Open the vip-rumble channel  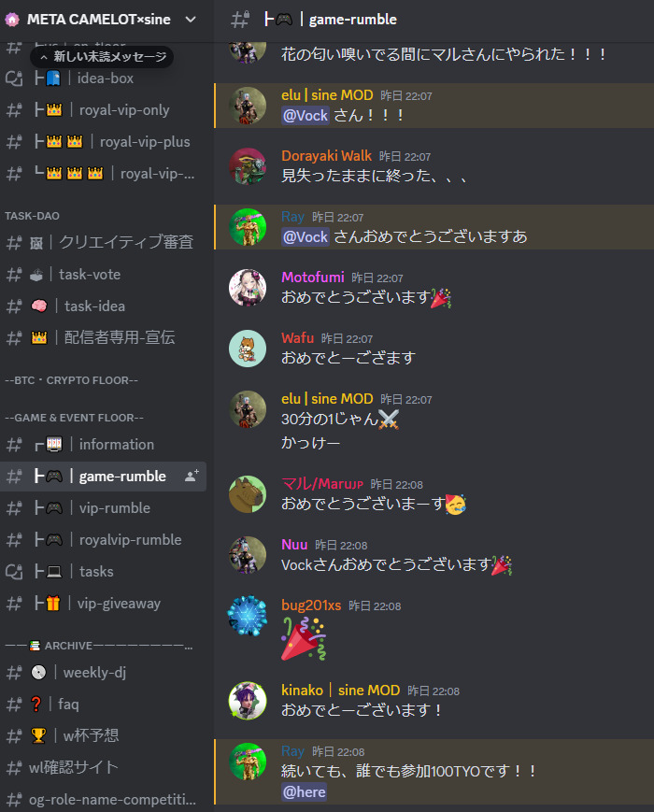[103, 508]
